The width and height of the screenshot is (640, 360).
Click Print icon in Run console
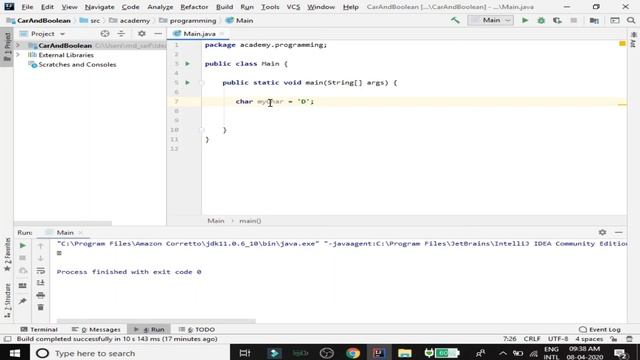pyautogui.click(x=40, y=295)
